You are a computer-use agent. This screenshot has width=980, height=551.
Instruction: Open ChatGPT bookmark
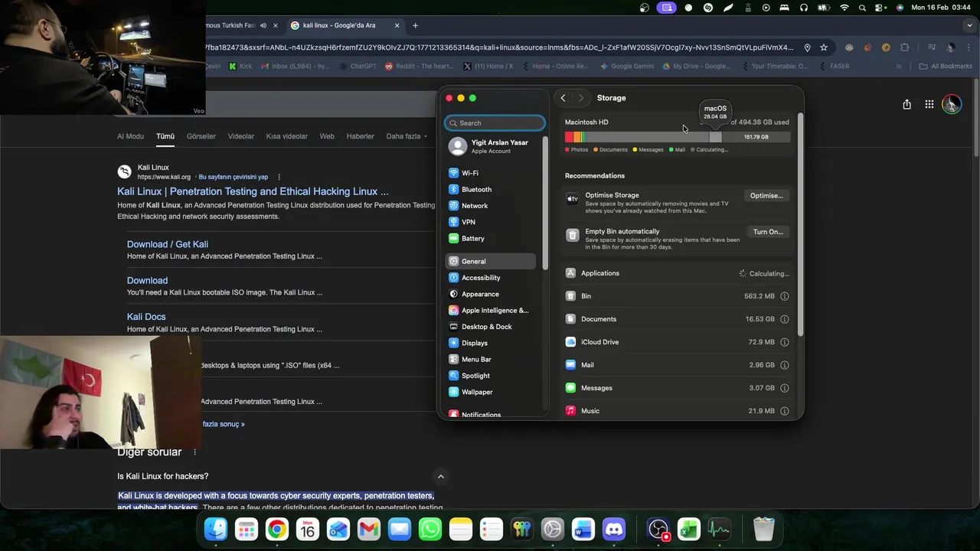pos(358,67)
